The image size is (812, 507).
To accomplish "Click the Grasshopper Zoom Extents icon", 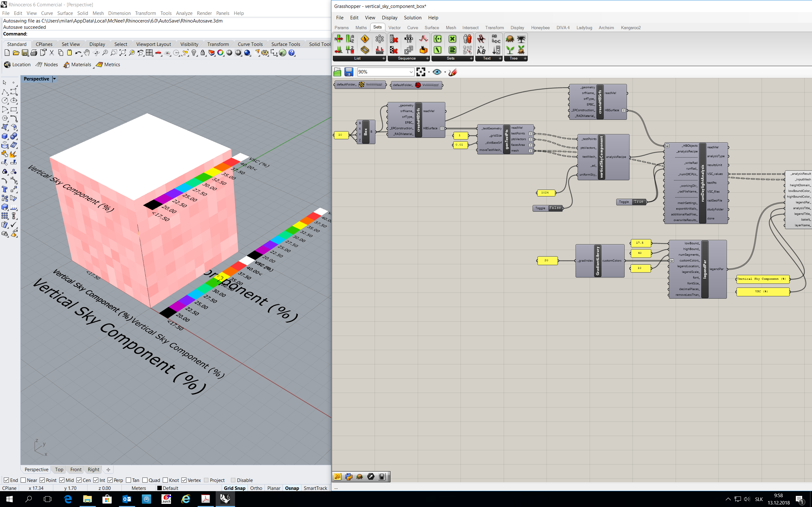I will point(420,72).
